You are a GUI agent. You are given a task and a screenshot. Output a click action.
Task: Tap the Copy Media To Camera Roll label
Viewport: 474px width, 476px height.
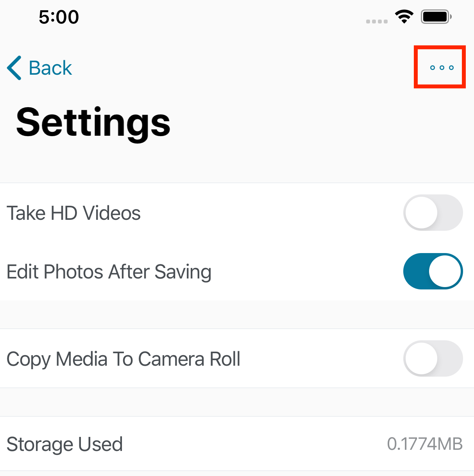(x=123, y=359)
